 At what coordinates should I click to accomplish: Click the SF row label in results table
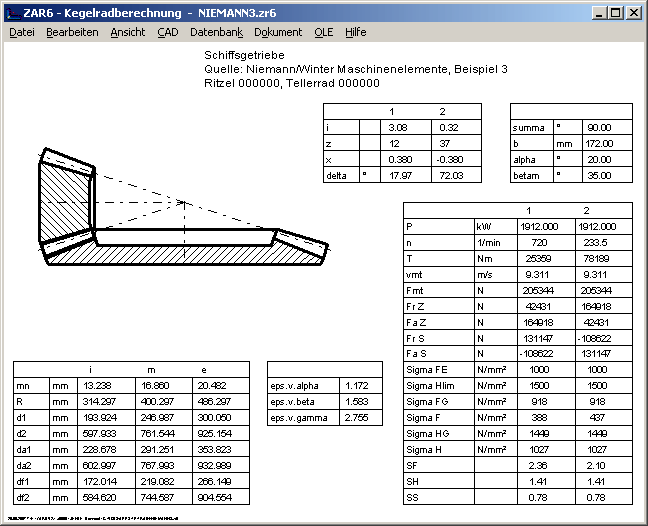point(412,464)
